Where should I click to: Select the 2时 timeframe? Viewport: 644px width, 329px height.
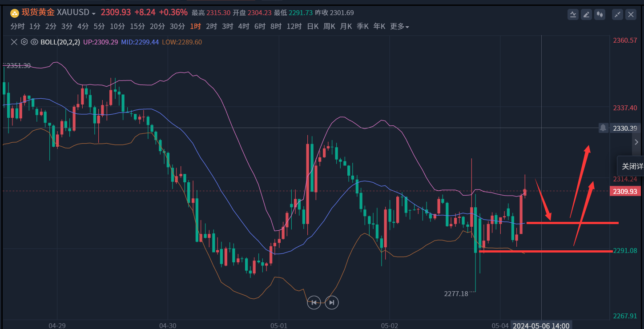click(x=211, y=27)
